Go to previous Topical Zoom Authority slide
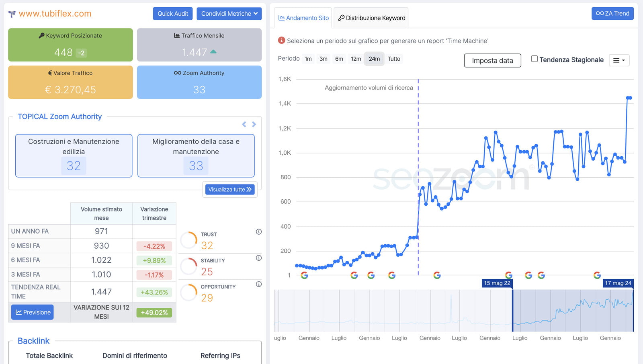The image size is (643, 364). (x=244, y=125)
